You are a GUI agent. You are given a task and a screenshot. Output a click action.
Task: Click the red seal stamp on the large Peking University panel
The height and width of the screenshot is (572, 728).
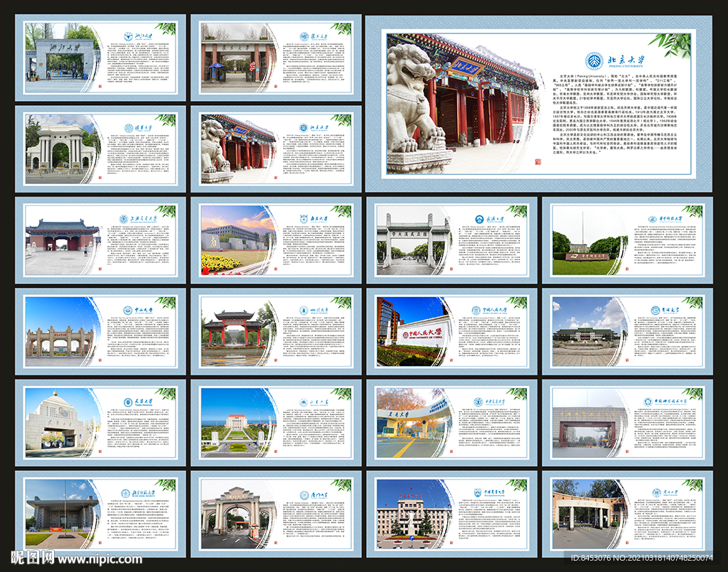point(538,162)
